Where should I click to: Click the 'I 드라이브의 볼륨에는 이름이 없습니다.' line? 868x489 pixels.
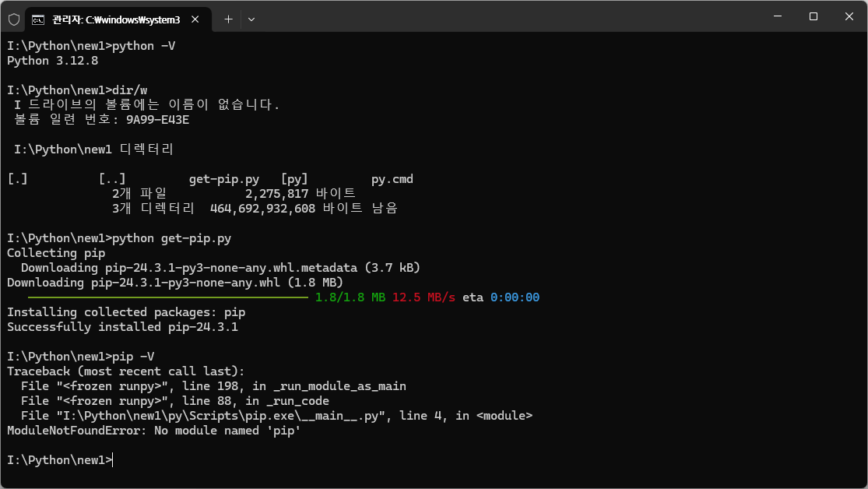(146, 104)
